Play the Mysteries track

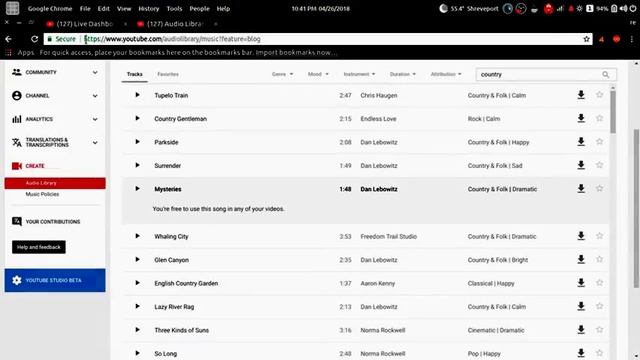tap(138, 189)
